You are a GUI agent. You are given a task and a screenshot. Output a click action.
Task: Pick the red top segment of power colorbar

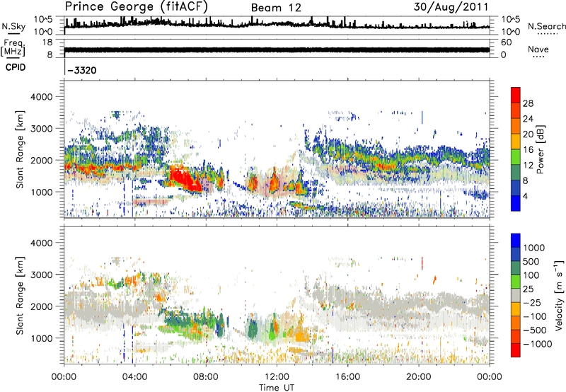pyautogui.click(x=516, y=95)
